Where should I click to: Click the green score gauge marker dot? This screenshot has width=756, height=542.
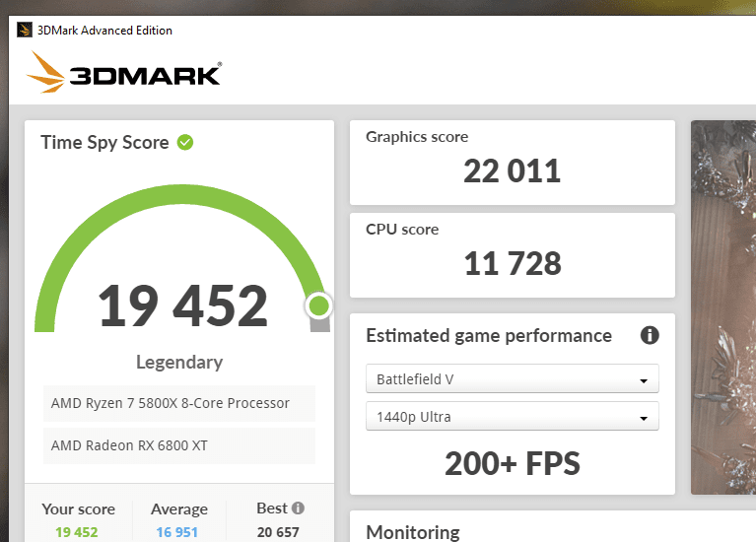point(318,305)
